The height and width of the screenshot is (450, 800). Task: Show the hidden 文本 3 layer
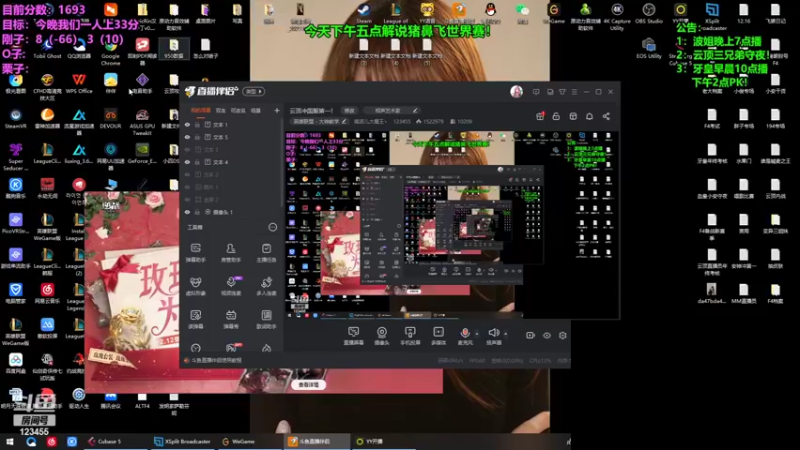(187, 149)
